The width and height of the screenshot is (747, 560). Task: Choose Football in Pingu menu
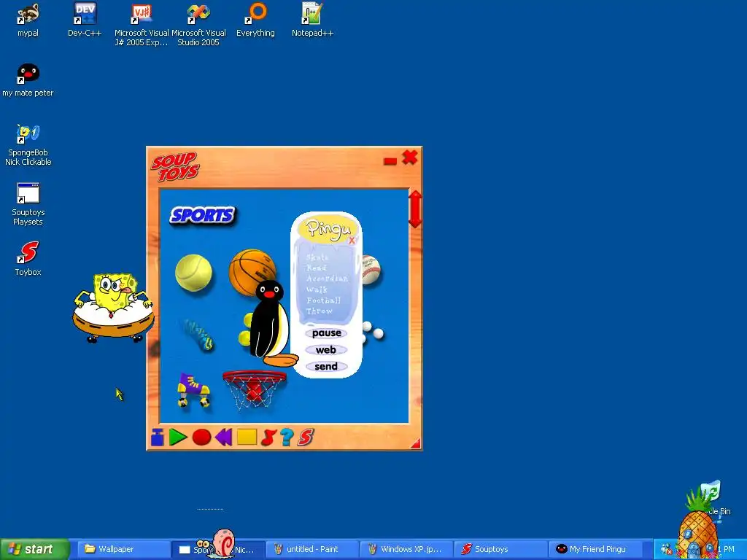[x=323, y=300]
